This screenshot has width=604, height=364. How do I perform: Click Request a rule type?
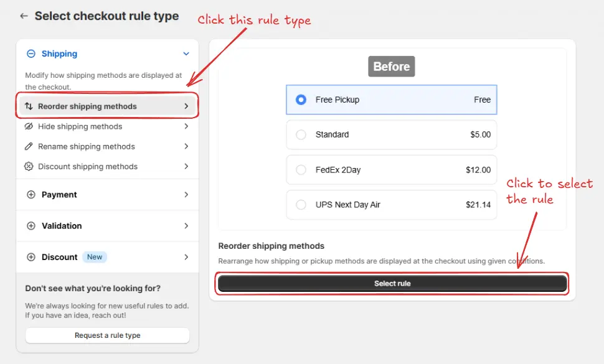(x=106, y=335)
